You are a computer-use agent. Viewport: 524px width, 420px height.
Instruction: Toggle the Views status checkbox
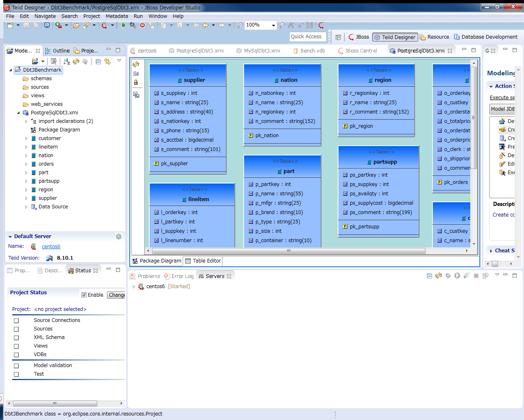pos(16,346)
